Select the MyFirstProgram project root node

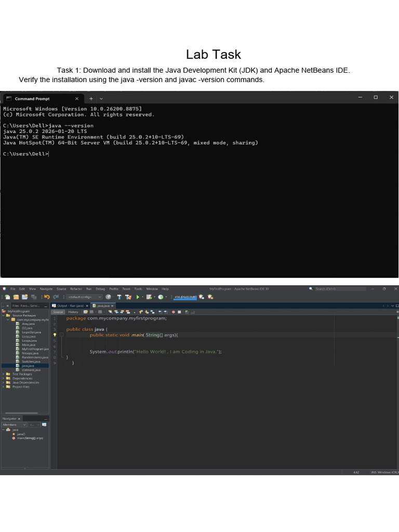point(18,311)
